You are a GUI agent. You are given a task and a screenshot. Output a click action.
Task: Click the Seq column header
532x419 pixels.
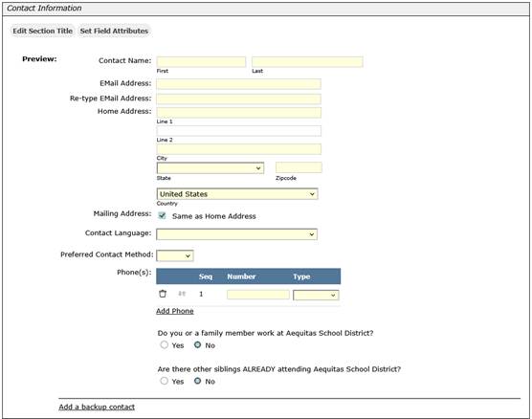pos(206,276)
